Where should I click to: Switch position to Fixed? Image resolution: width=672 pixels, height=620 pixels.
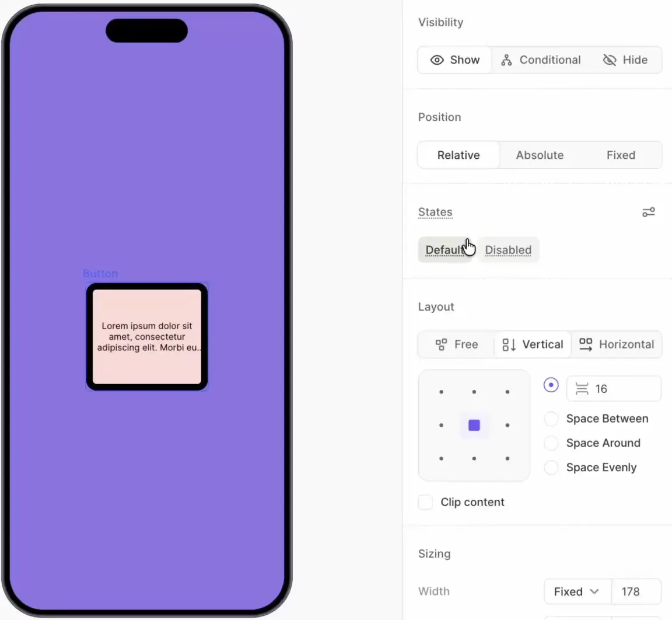pos(621,155)
